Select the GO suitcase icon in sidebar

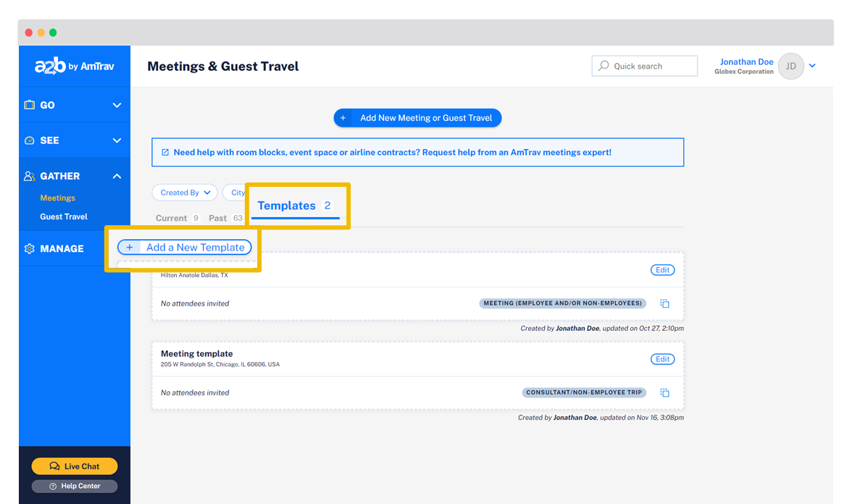tap(30, 104)
